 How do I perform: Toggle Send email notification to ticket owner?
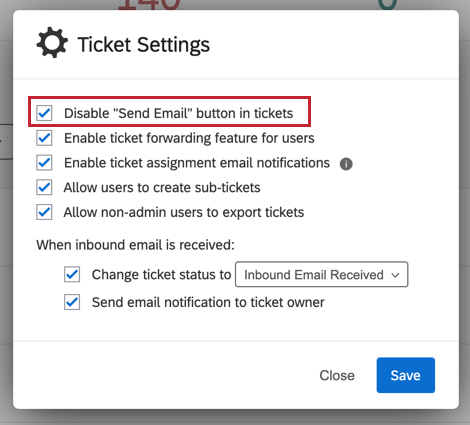pyautogui.click(x=72, y=302)
